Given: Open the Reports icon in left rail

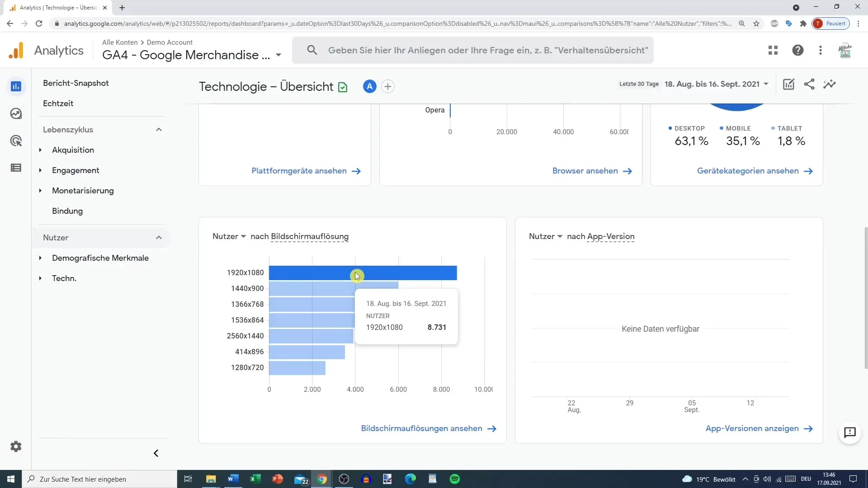Looking at the screenshot, I should [x=16, y=86].
